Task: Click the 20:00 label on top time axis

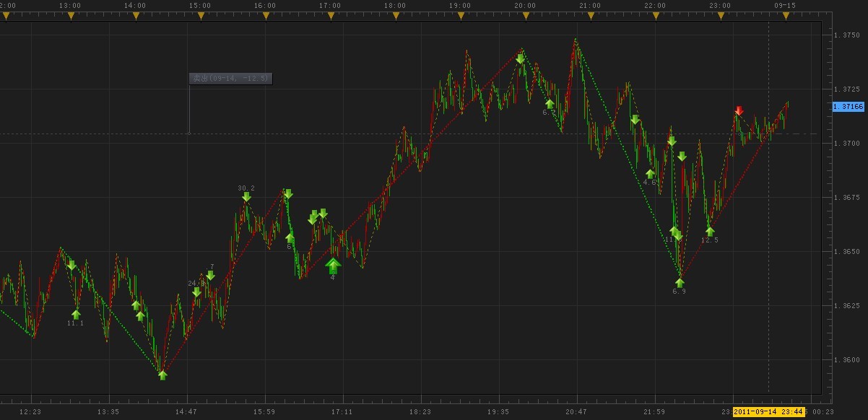Action: tap(525, 5)
